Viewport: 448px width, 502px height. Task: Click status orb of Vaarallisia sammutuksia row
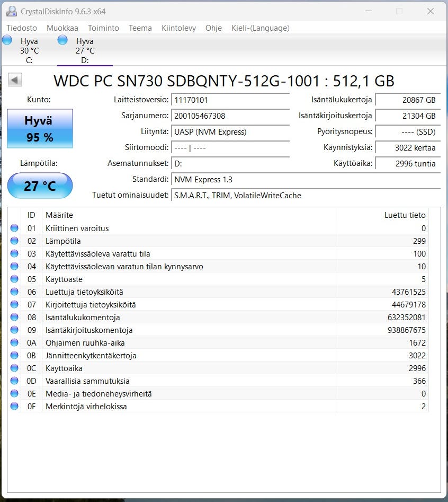pyautogui.click(x=14, y=381)
